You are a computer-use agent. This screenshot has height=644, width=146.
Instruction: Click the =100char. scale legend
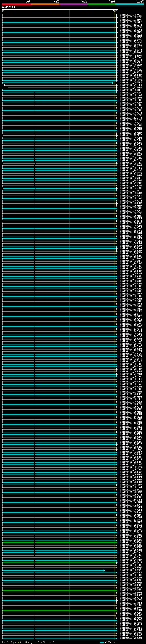pos(108,642)
